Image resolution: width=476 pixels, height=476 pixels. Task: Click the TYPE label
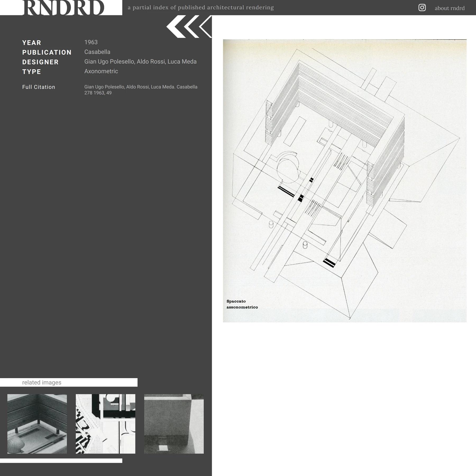(32, 72)
